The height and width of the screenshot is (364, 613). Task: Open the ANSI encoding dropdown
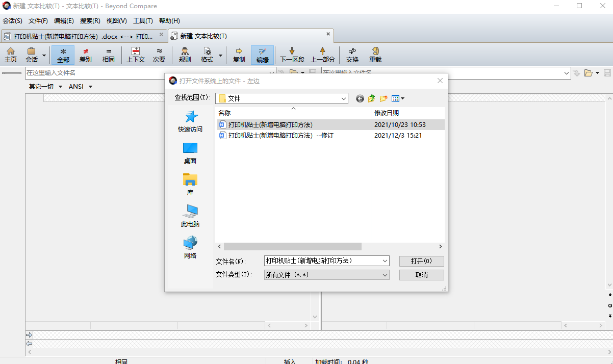point(80,86)
